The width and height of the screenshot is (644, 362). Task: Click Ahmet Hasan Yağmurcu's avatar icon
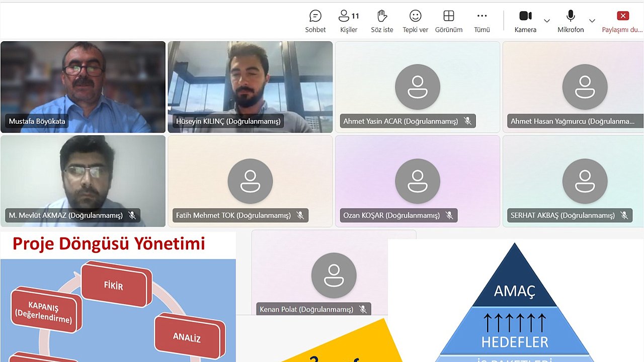[585, 87]
